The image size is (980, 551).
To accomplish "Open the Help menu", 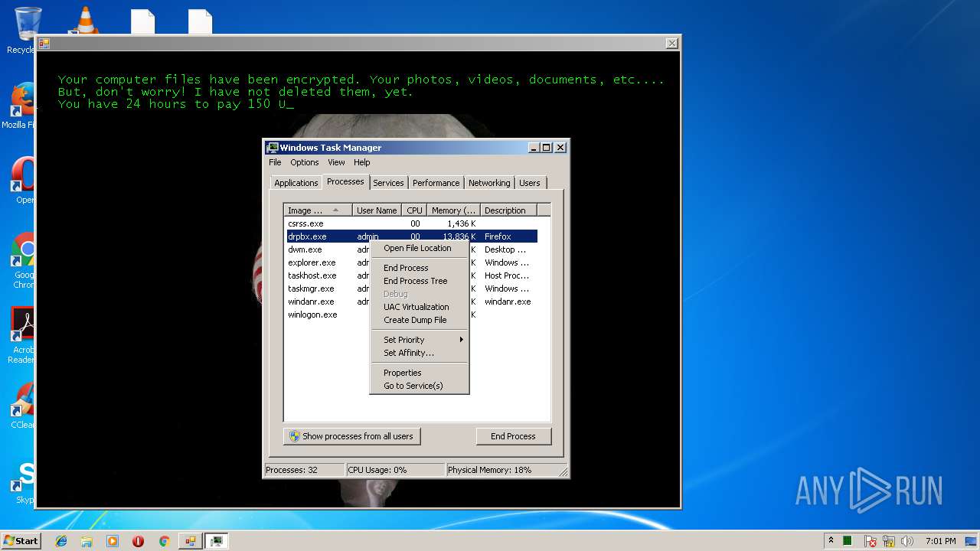I will (361, 162).
